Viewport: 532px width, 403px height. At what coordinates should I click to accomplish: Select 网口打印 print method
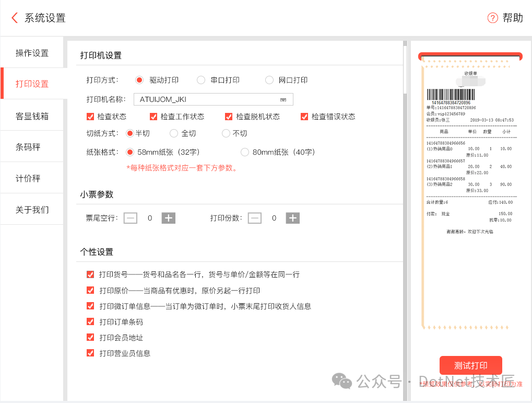(269, 80)
